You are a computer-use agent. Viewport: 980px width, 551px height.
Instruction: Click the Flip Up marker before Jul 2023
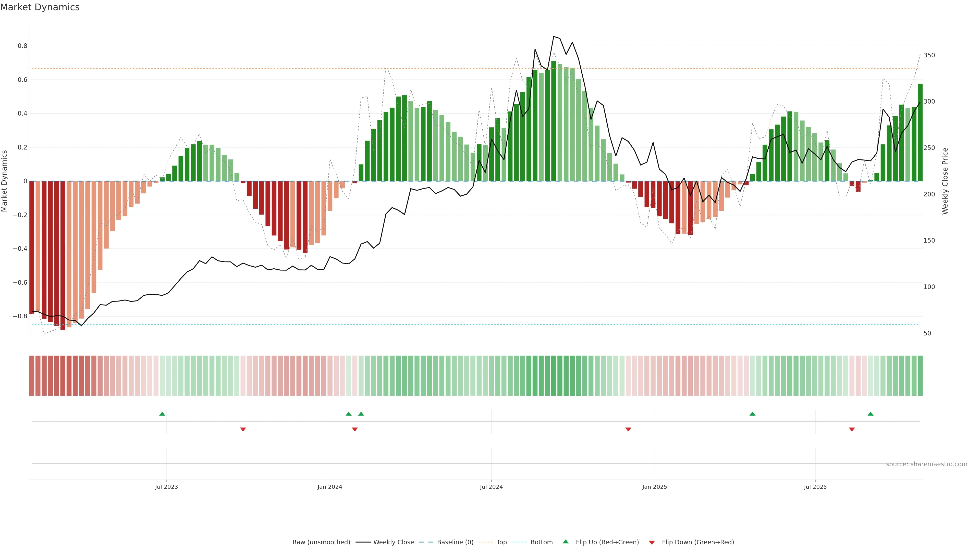pyautogui.click(x=162, y=414)
